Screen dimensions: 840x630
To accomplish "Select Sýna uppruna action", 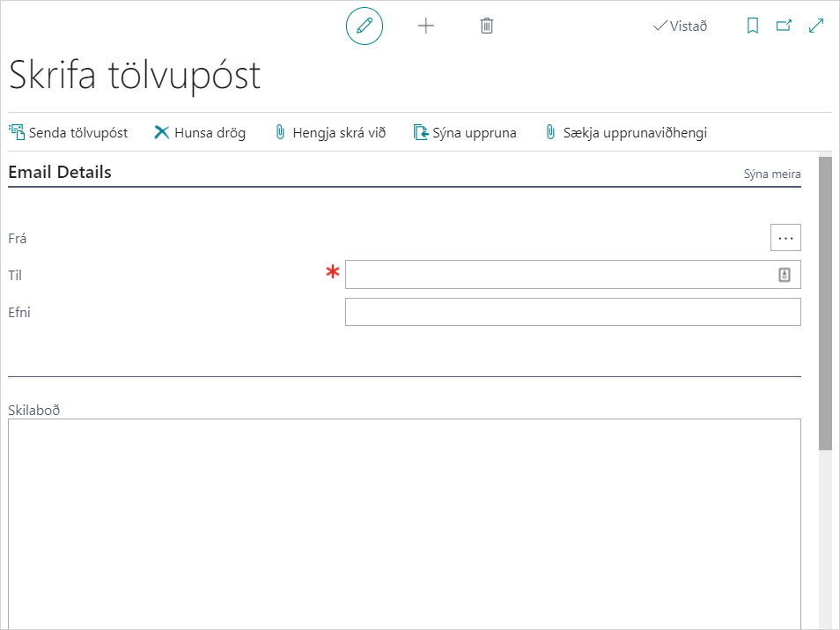I will 465,132.
